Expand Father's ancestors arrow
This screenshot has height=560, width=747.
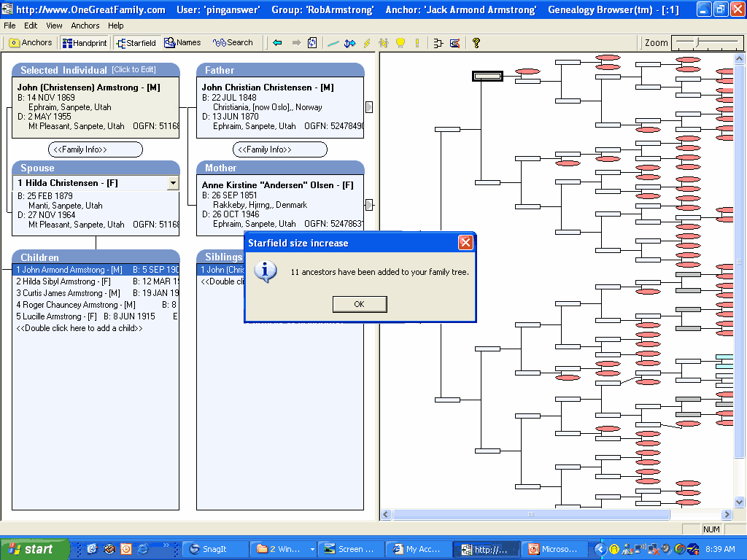pos(369,107)
